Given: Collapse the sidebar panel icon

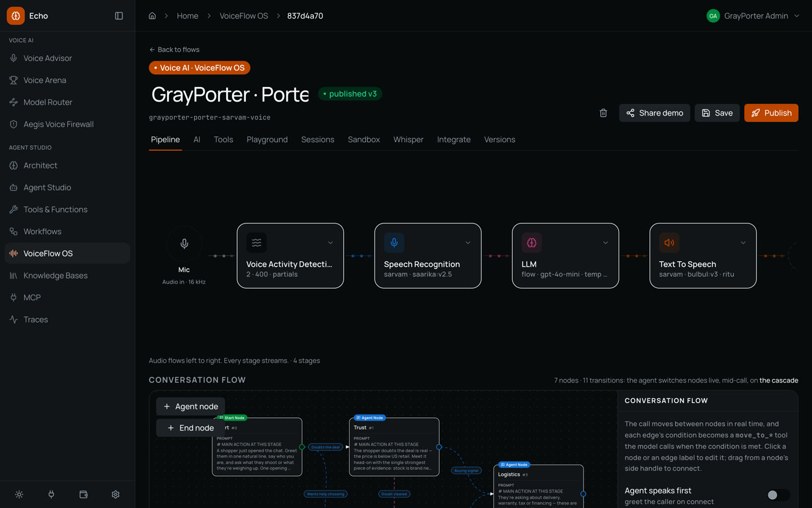Looking at the screenshot, I should pyautogui.click(x=119, y=16).
